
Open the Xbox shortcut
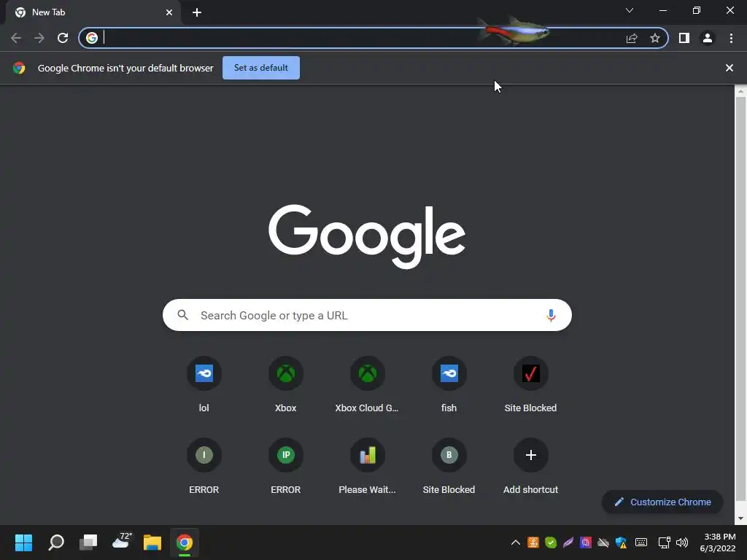pyautogui.click(x=286, y=385)
